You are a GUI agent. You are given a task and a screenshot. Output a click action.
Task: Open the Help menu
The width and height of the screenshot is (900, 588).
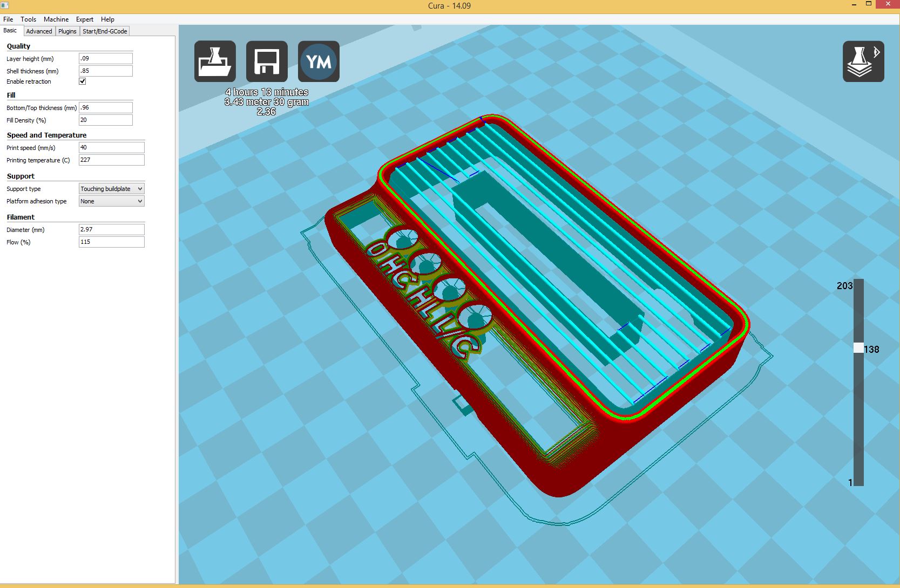click(107, 19)
